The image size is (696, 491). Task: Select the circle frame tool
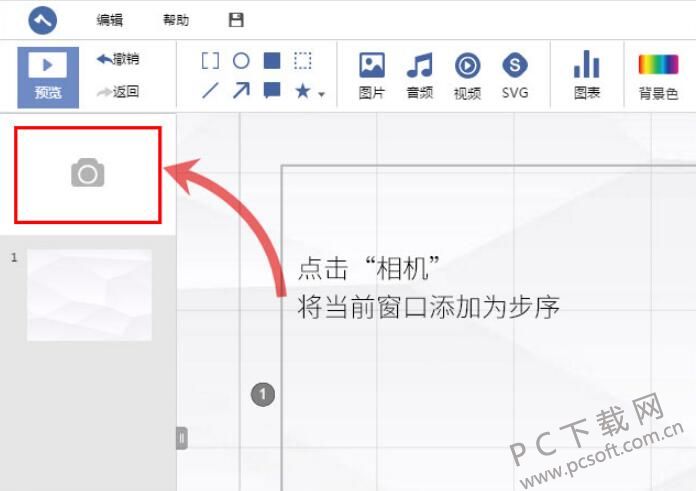tap(241, 61)
